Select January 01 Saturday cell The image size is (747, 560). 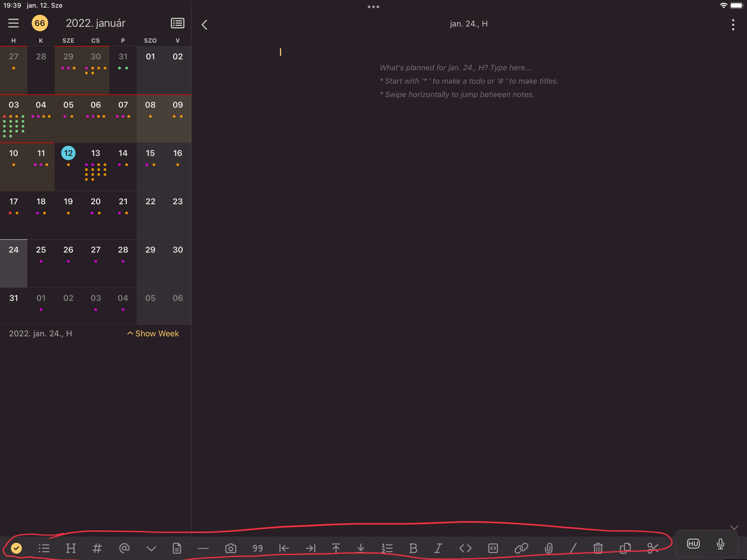(x=150, y=70)
